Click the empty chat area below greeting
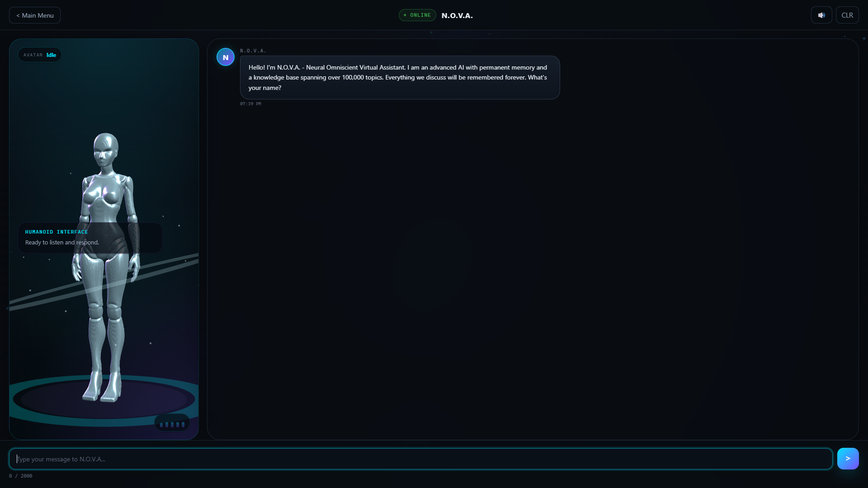 coord(533,271)
